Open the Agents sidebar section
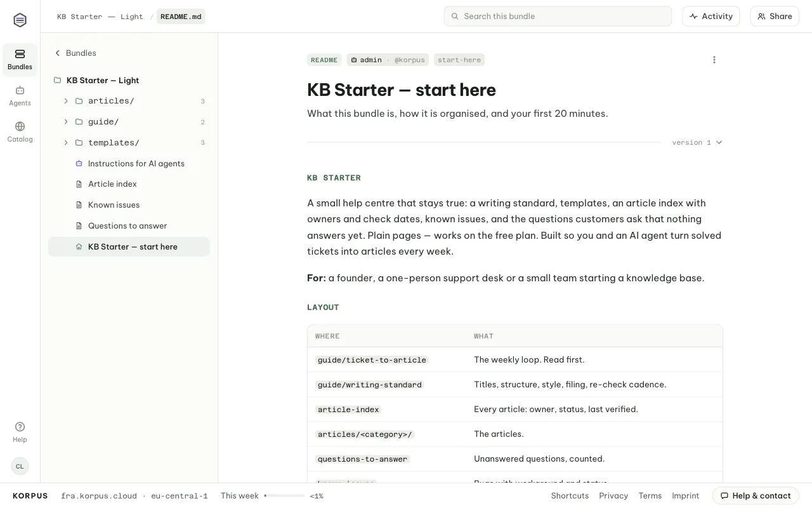Image resolution: width=812 pixels, height=508 pixels. (20, 96)
